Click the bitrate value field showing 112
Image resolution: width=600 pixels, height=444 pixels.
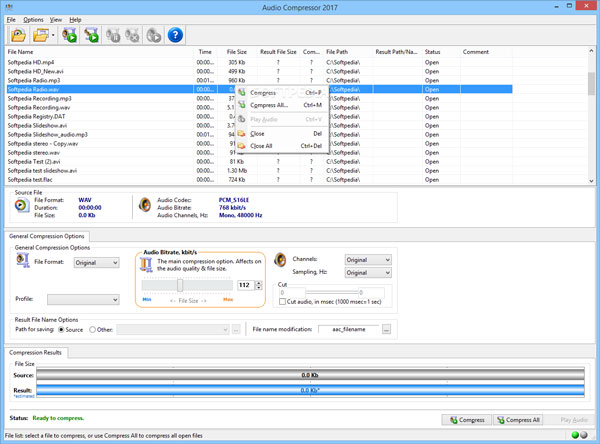click(x=246, y=285)
